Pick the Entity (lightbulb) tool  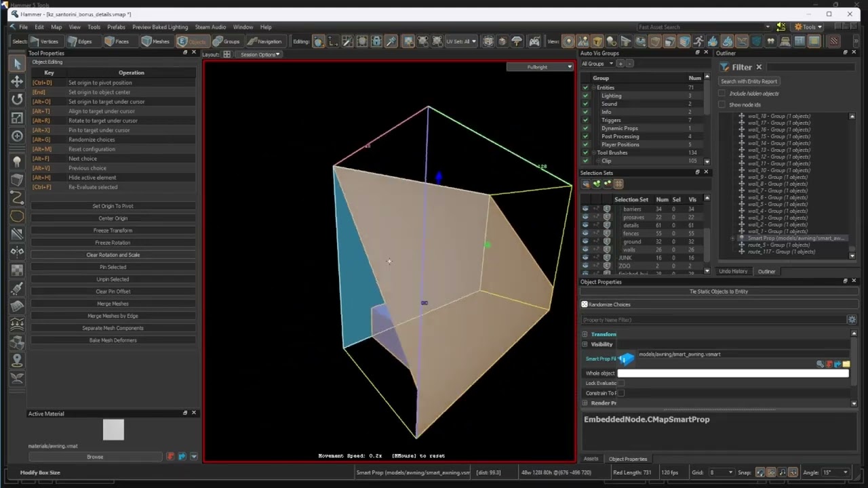click(17, 161)
